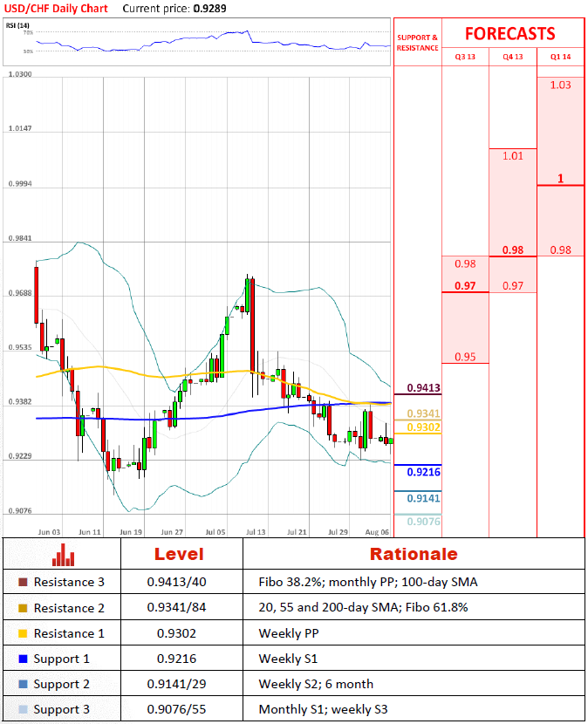Click the Resistance 1 row label
The image size is (588, 724).
(69, 633)
